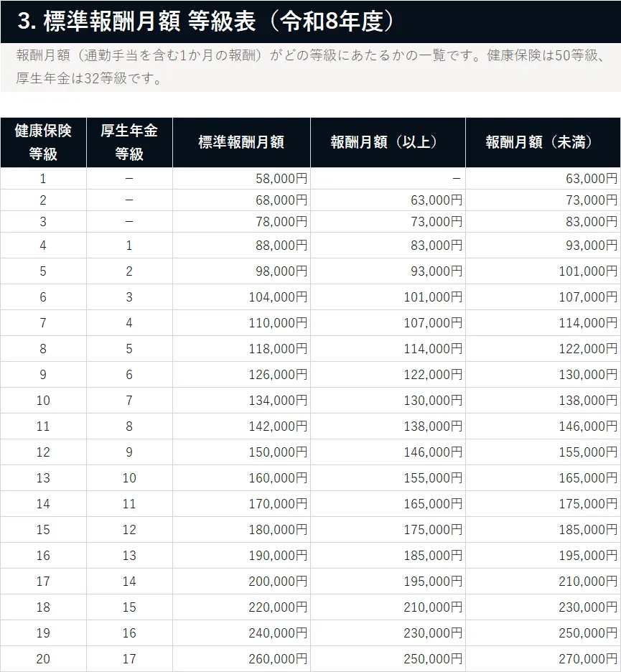
Task: Select the 142,000円 cell
Action: [x=241, y=426]
